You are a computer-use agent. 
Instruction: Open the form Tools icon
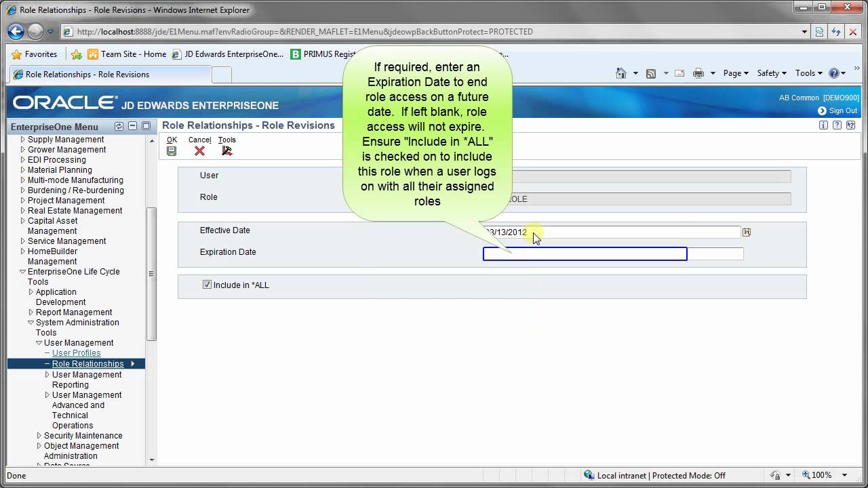[226, 150]
